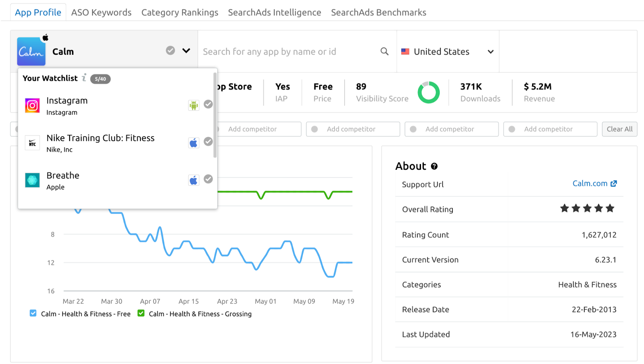Click the Nike Training Club app icon
The image size is (644, 364).
(32, 143)
